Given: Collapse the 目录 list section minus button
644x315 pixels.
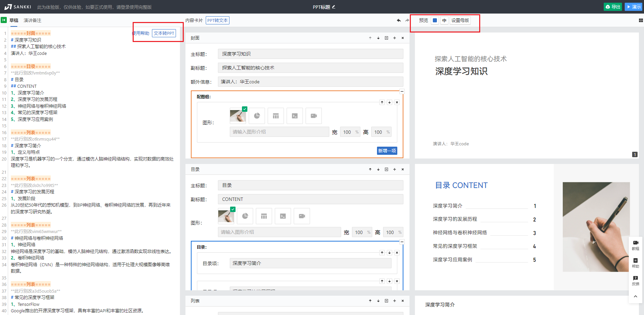Looking at the screenshot, I should [402, 242].
